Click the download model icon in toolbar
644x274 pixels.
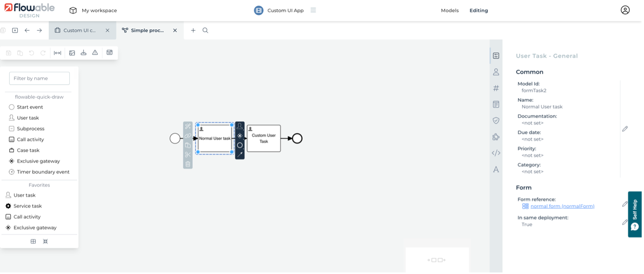tap(84, 53)
